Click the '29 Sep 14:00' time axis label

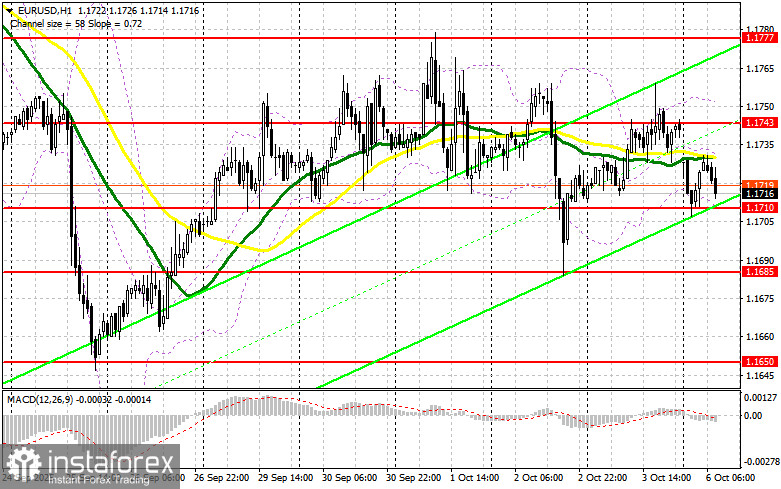(x=285, y=478)
